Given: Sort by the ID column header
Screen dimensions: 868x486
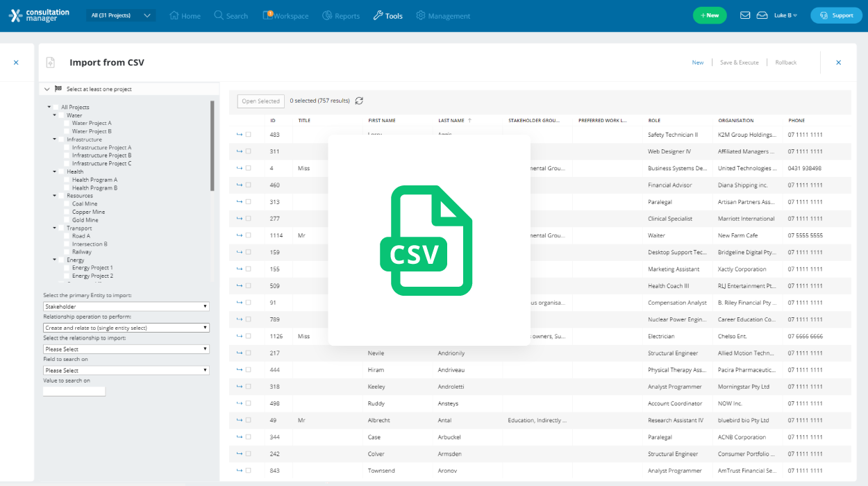Looking at the screenshot, I should (x=273, y=121).
